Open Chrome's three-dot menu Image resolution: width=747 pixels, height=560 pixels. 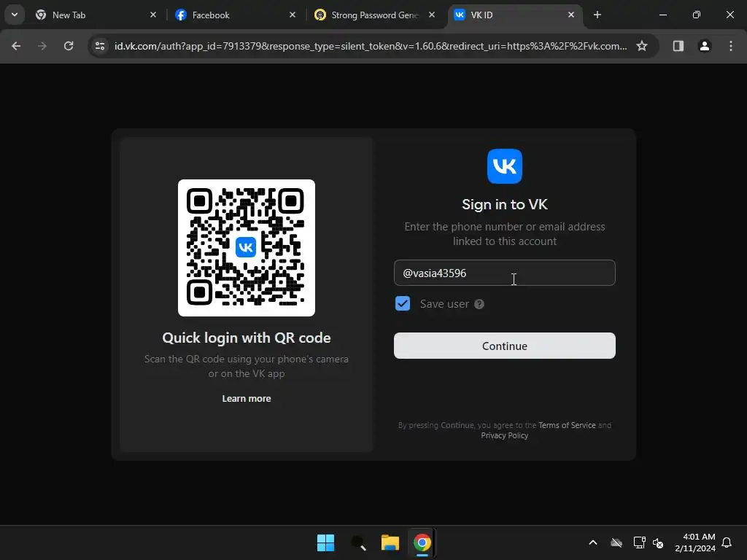730,46
